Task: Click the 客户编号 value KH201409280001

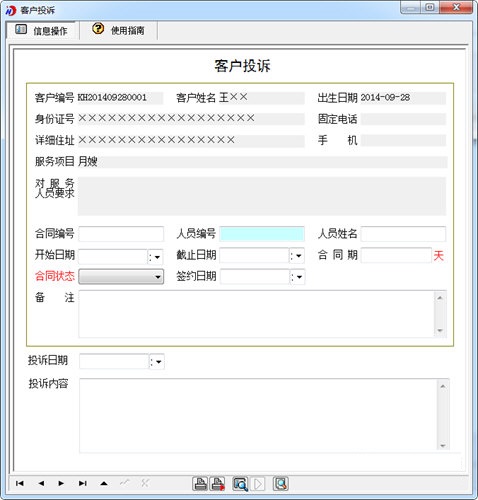Action: [x=112, y=98]
